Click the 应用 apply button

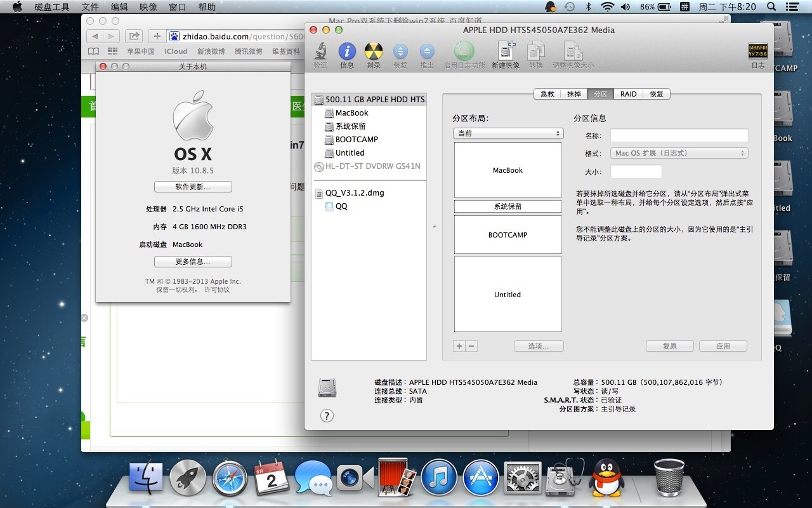pos(723,346)
